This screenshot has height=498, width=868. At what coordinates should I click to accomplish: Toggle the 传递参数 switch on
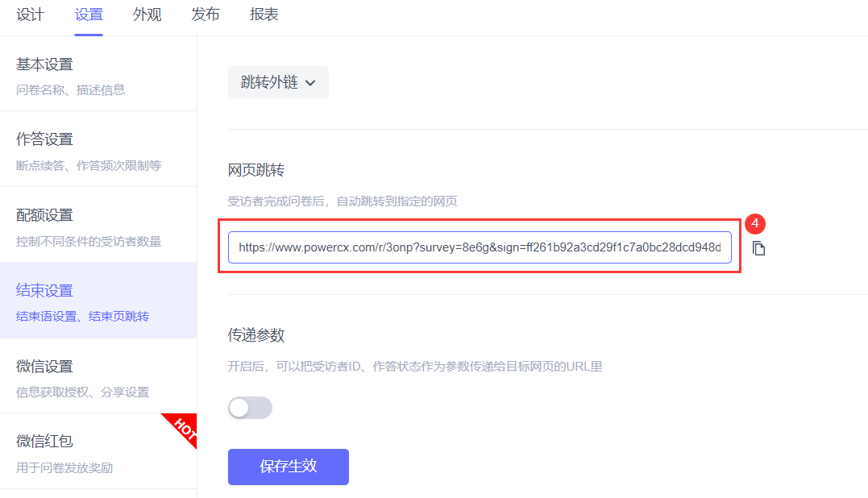(250, 408)
